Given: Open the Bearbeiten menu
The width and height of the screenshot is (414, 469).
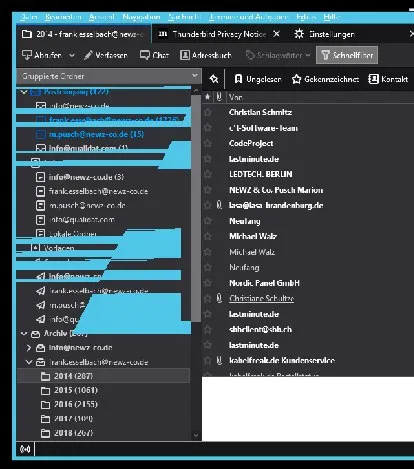Looking at the screenshot, I should [x=63, y=17].
